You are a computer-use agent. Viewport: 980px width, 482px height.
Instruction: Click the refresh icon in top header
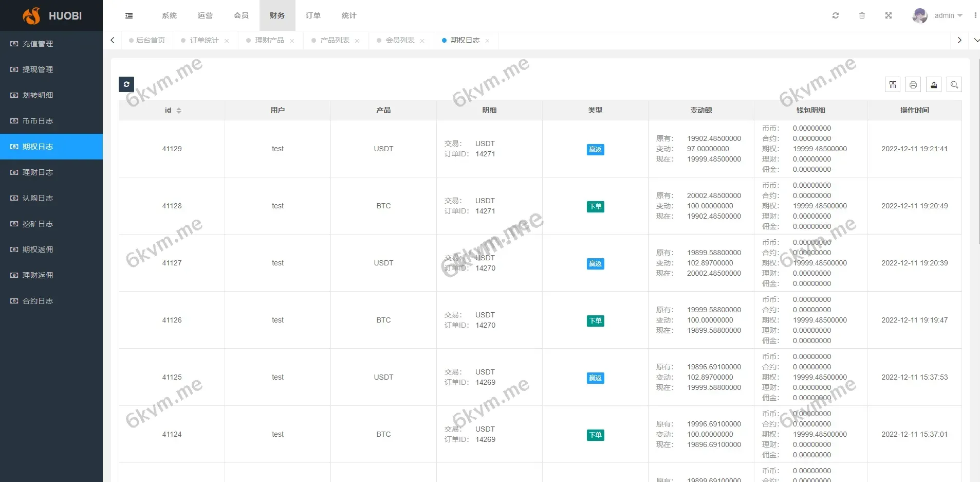(835, 15)
